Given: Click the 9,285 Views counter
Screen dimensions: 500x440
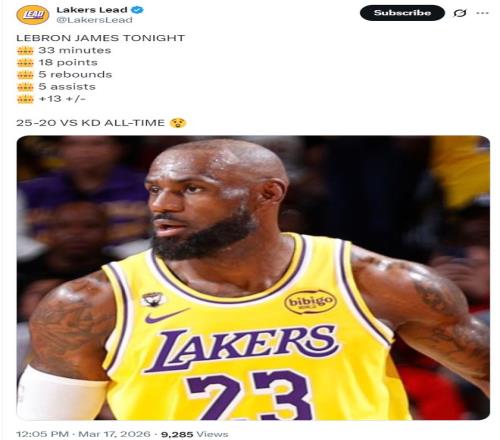Looking at the screenshot, I should coord(195,434).
